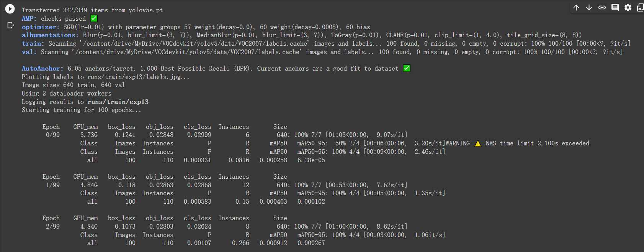Click 'Starting training for 100 epochs' line

[x=81, y=110]
